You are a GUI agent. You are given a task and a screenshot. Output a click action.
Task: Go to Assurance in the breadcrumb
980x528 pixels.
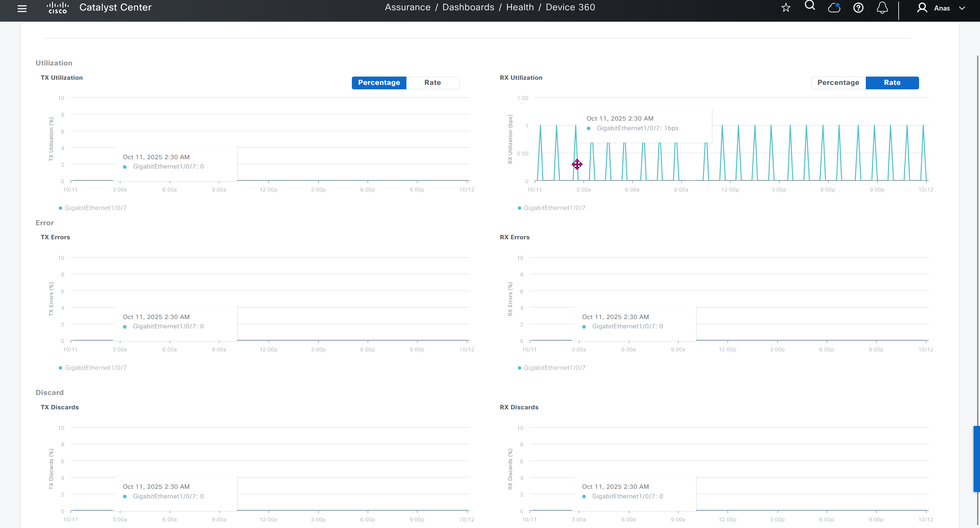[407, 7]
